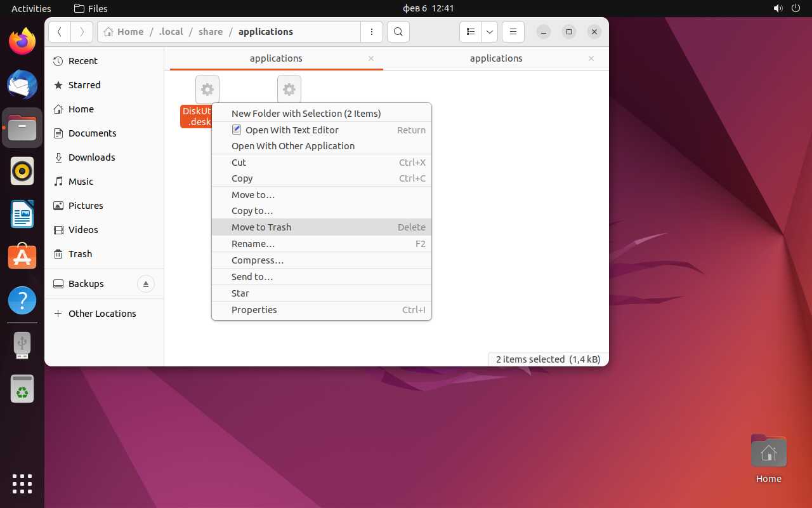Launch LibreOffice Writer from the dock
812x508 pixels.
point(22,214)
